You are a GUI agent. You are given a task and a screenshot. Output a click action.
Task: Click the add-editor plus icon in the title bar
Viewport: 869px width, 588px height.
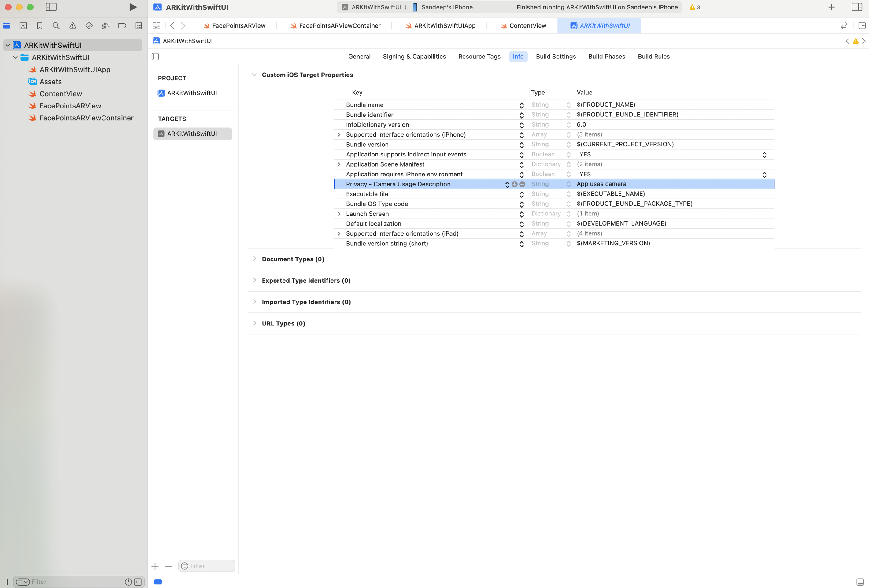(831, 7)
